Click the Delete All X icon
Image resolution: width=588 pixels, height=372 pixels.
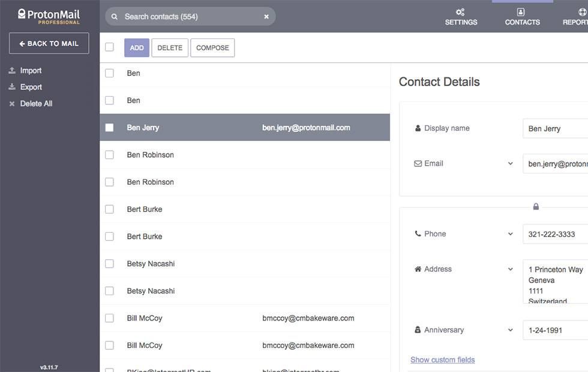[x=12, y=104]
